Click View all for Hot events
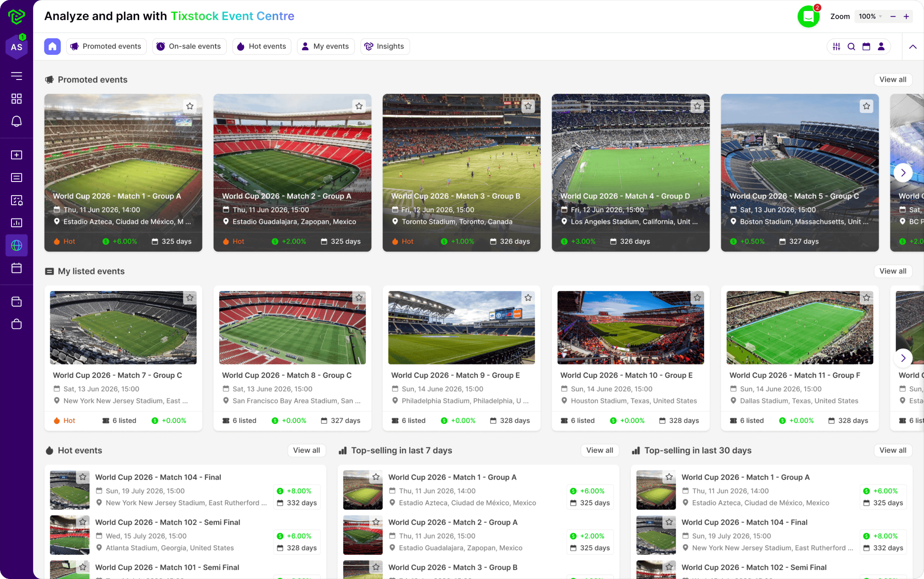The width and height of the screenshot is (924, 579). click(306, 450)
